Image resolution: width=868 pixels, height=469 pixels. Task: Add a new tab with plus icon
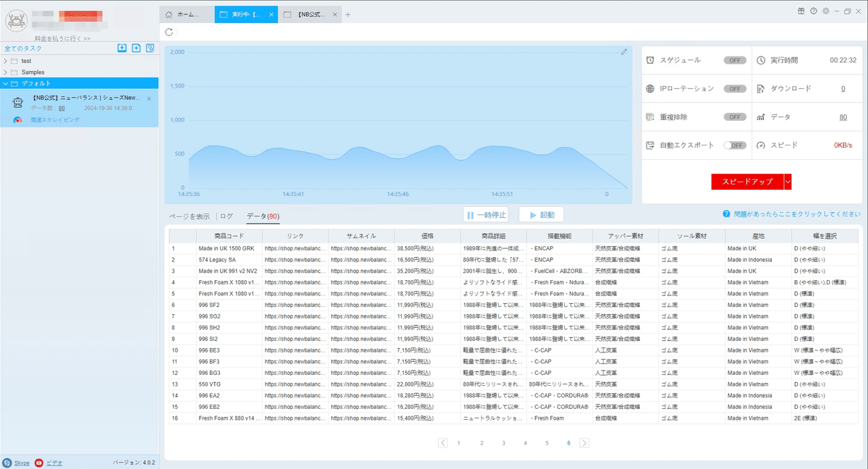(348, 14)
